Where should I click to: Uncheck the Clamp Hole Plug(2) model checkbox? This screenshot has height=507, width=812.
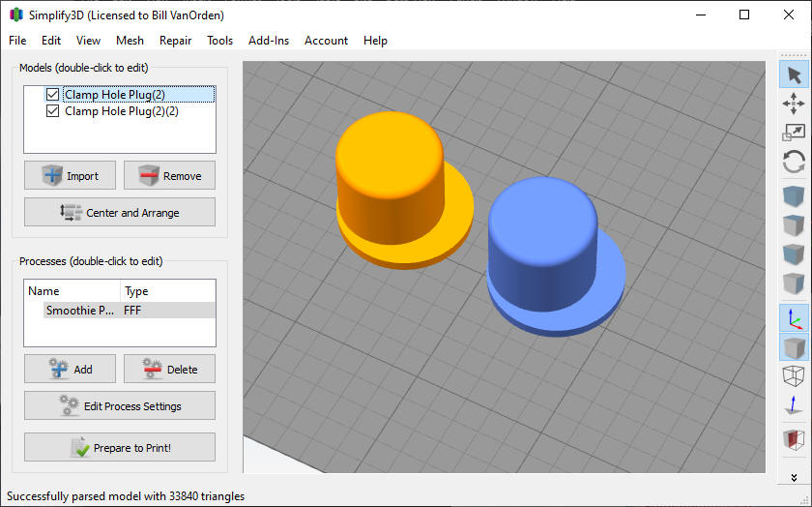pos(52,95)
